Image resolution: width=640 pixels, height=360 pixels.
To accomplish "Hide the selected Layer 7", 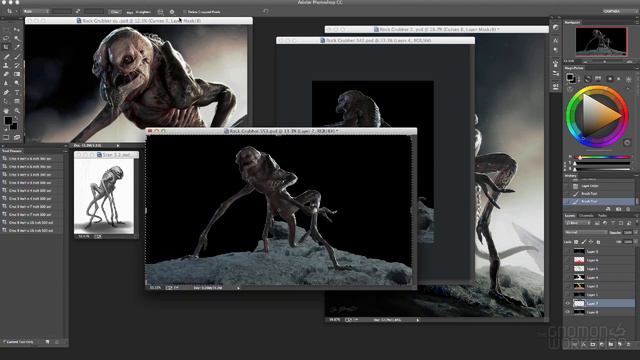I will (568, 303).
